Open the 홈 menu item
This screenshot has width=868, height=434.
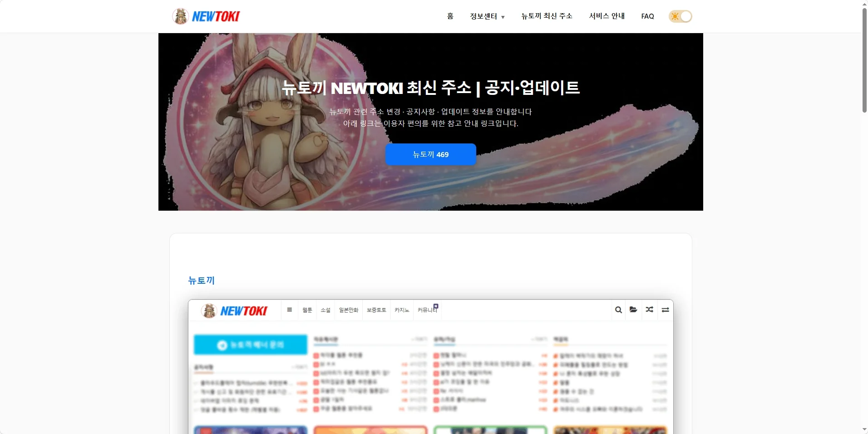(450, 16)
